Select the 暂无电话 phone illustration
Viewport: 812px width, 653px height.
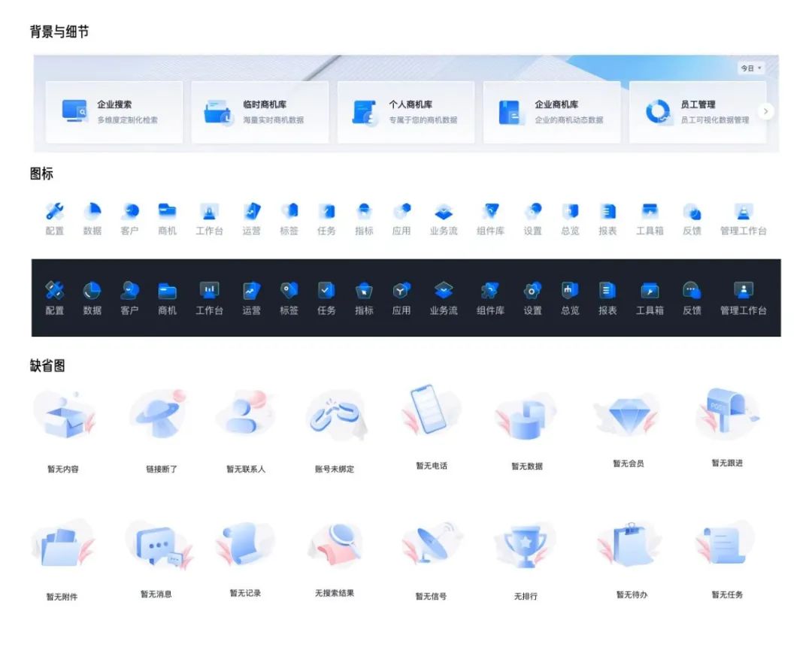430,409
